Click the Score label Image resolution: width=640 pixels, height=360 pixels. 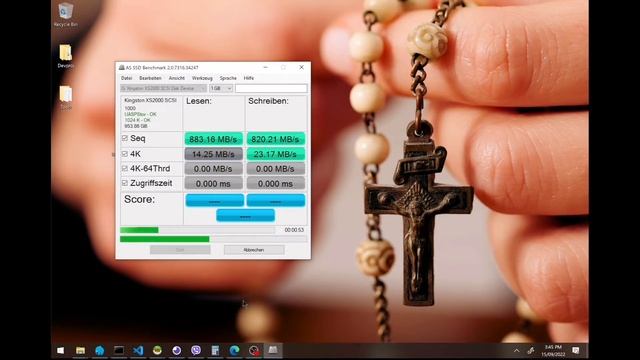coord(140,200)
